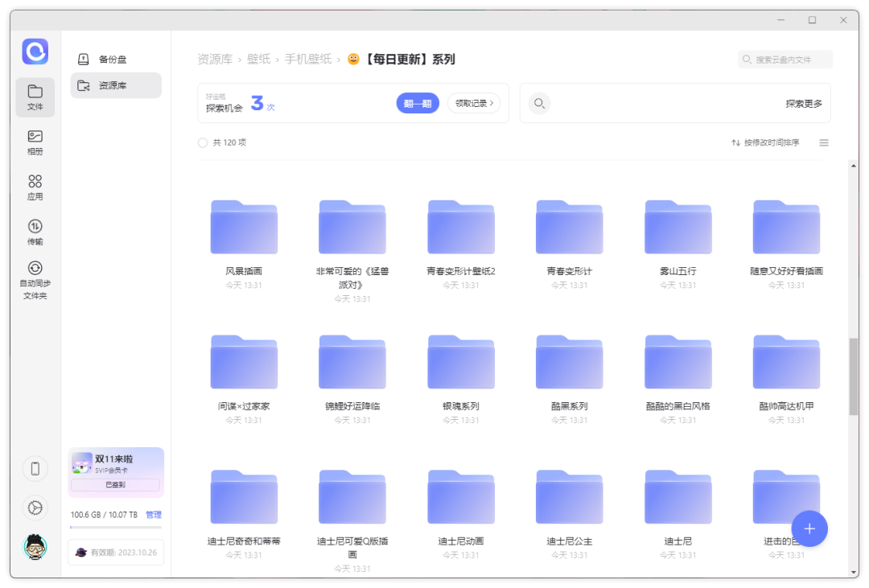
Task: Click the user avatar at bottom left
Action: tap(35, 547)
